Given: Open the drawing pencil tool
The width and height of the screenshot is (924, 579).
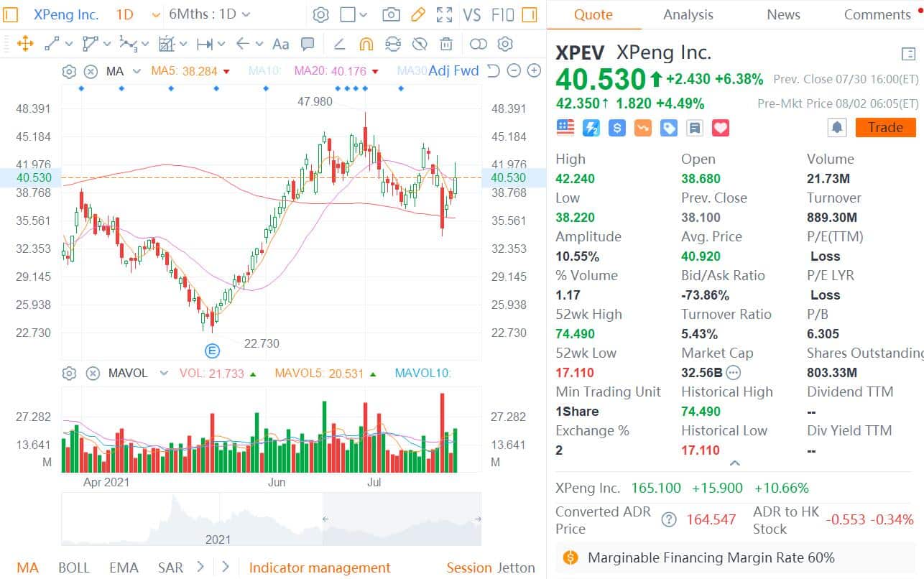Looking at the screenshot, I should point(419,14).
